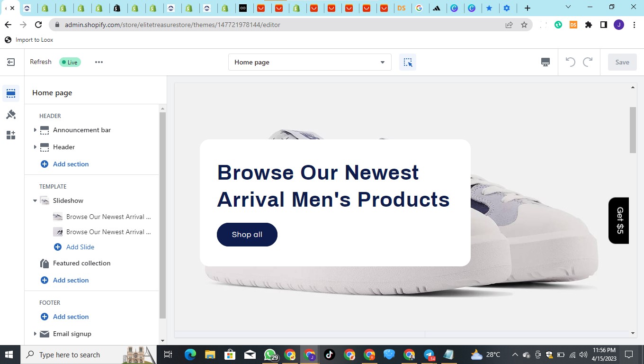This screenshot has width=644, height=364.
Task: Toggle the preview inspector icon
Action: tap(408, 62)
